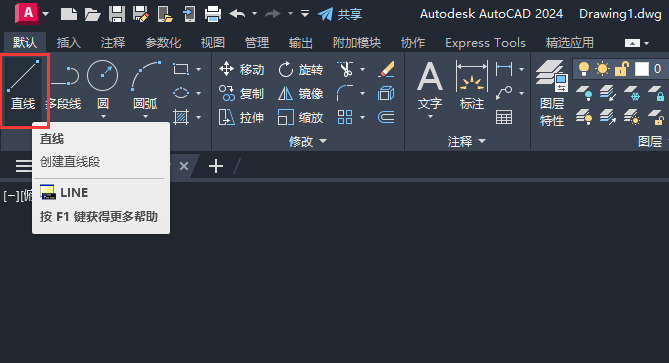This screenshot has width=669, height=363.
Task: Open the Insert (插入) ribbon tab
Action: 69,43
